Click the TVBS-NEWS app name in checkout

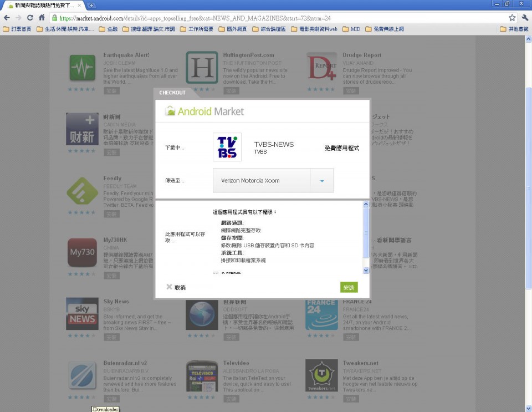[x=274, y=144]
